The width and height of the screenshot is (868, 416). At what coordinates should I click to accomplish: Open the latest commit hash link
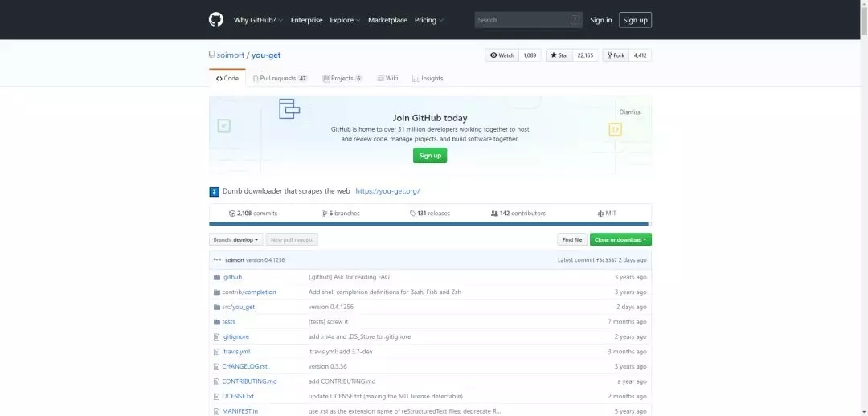pyautogui.click(x=607, y=260)
